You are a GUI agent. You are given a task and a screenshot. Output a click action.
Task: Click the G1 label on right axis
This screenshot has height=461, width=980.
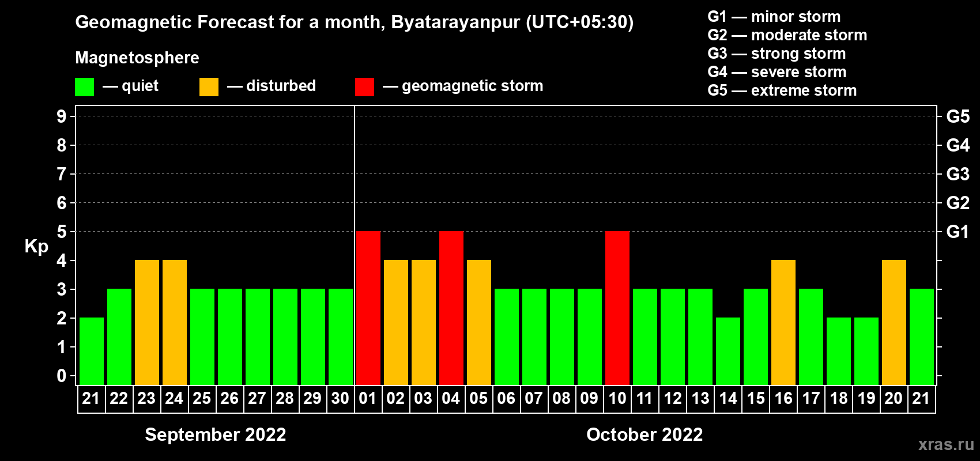pos(958,232)
